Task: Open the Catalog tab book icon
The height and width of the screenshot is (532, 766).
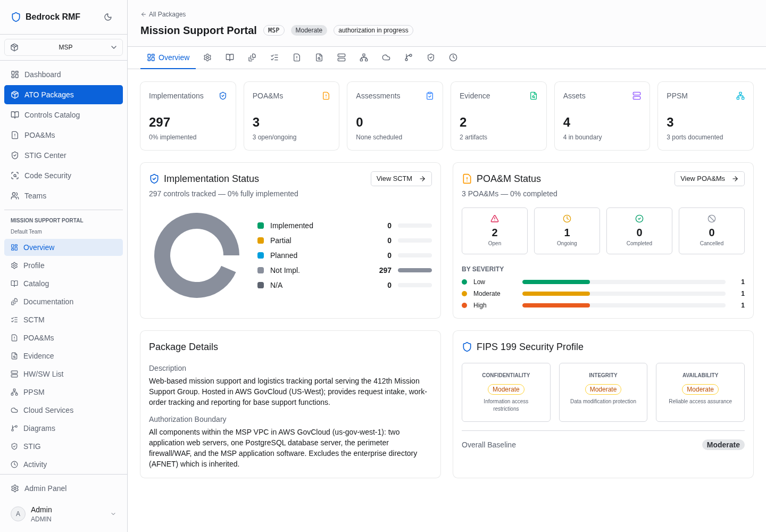Action: click(x=230, y=57)
